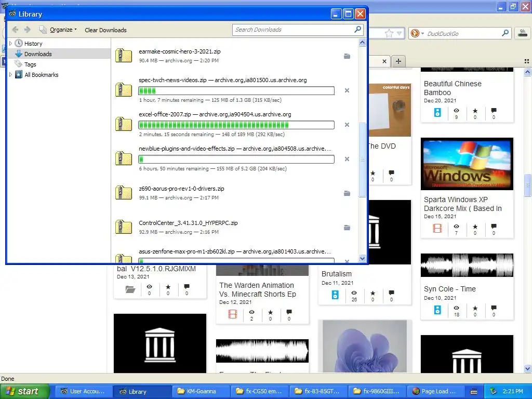Switch to fx-83-85GT... taskbar folder

tap(318, 391)
